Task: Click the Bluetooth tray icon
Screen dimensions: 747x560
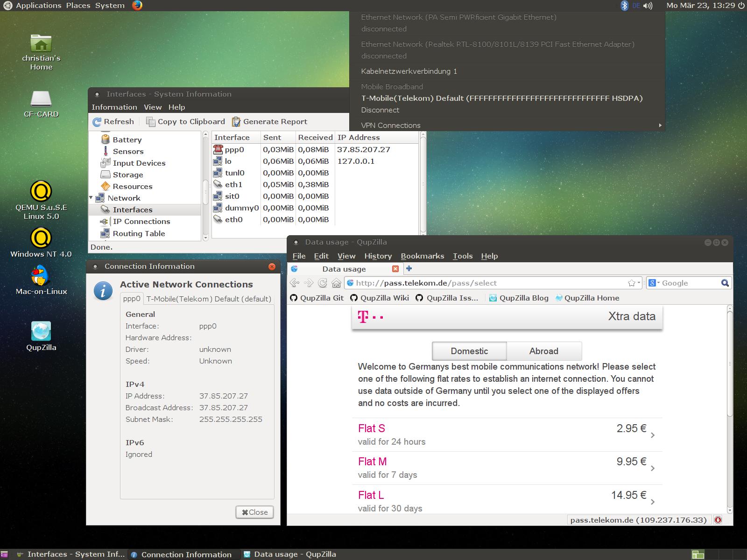Action: point(624,6)
